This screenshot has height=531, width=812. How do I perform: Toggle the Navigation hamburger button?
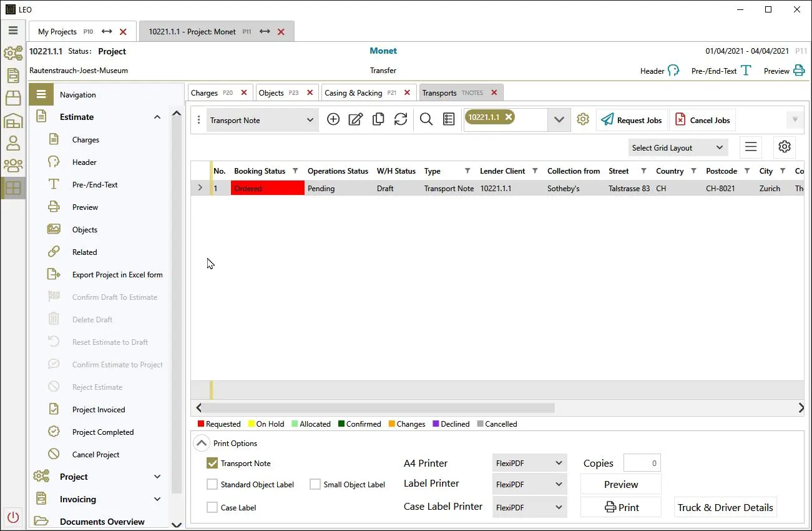(x=41, y=94)
